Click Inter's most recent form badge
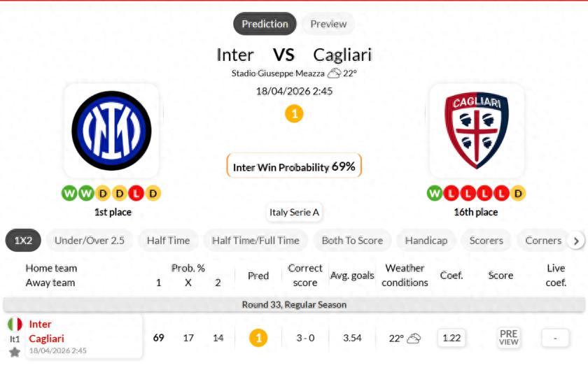 tap(153, 193)
